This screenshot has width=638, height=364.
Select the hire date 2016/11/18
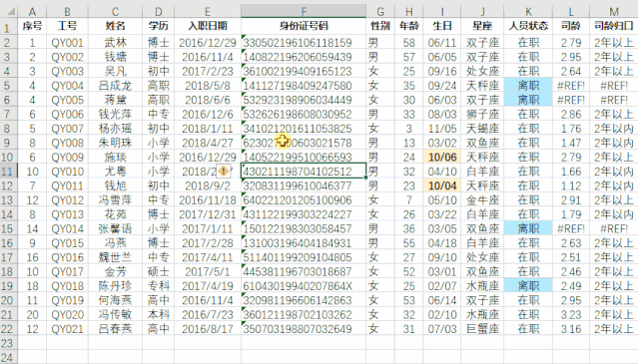[x=208, y=200]
